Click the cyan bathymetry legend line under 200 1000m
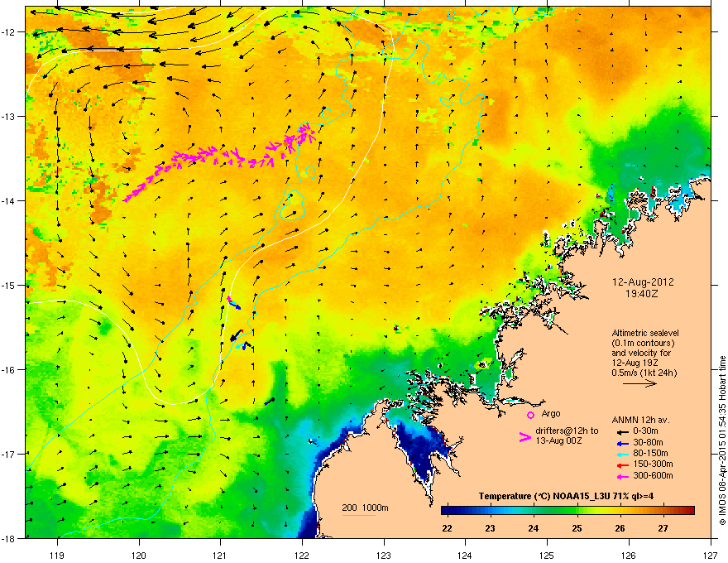 (358, 515)
